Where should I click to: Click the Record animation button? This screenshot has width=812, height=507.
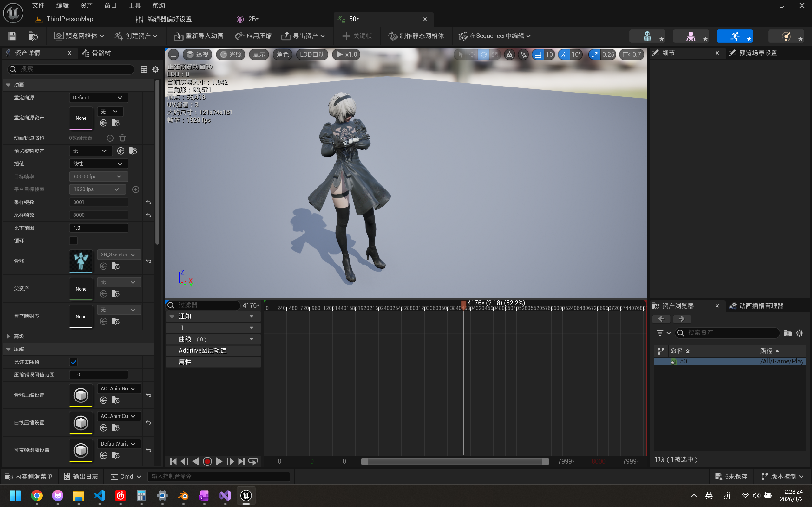207,461
